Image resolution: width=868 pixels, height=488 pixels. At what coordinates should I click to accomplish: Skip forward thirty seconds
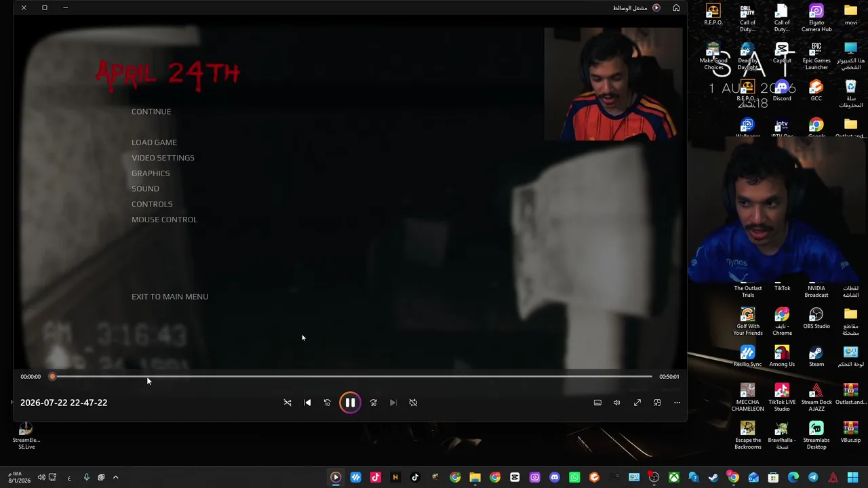(374, 403)
